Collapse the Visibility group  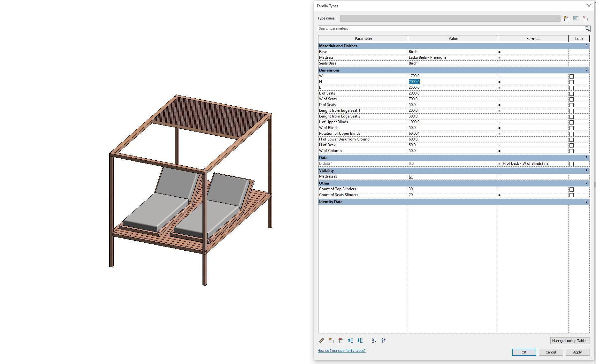[586, 171]
